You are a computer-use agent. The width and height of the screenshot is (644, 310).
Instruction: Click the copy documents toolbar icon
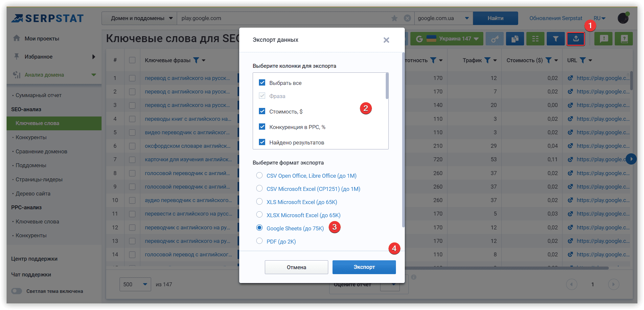click(515, 39)
